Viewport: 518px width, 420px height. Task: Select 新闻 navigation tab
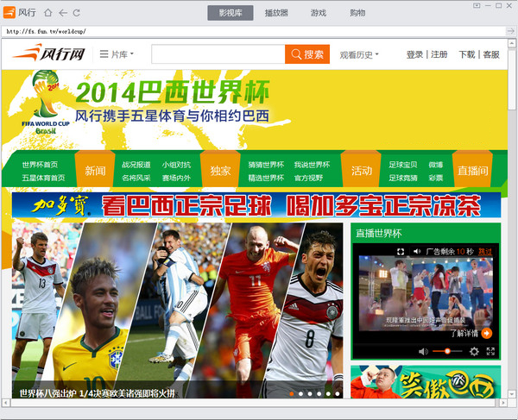click(95, 171)
